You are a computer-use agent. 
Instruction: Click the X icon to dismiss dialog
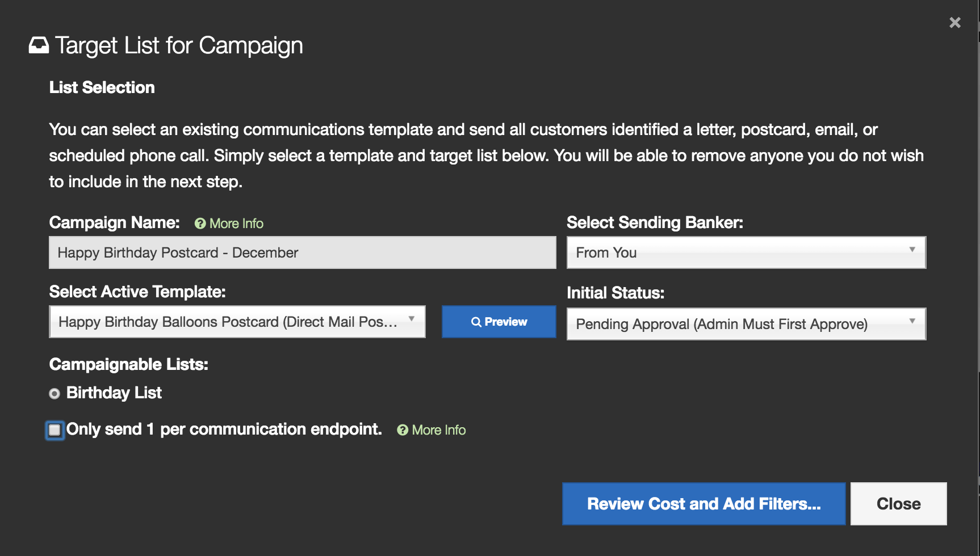[x=954, y=23]
